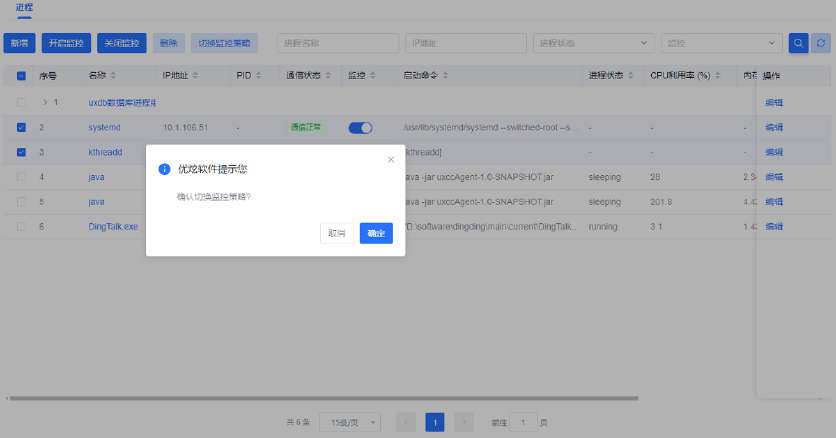Select the 进程 tab

24,8
